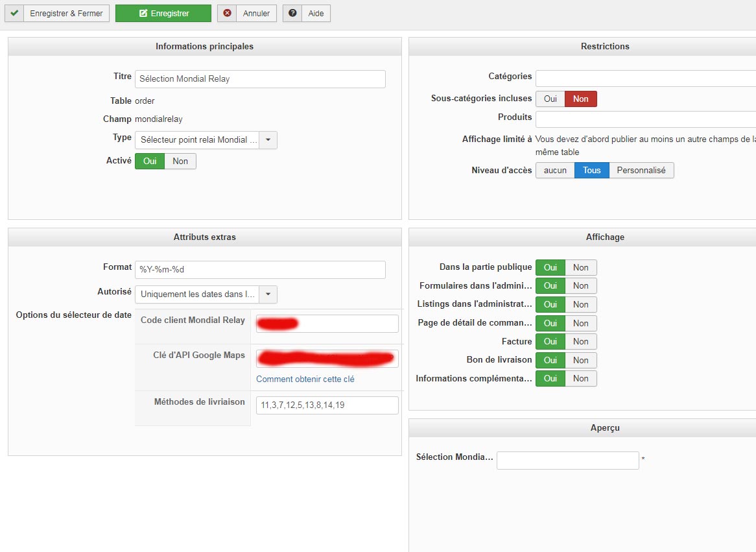Set Sous-catégories incluses to Oui
Image resolution: width=756 pixels, height=552 pixels.
point(550,99)
